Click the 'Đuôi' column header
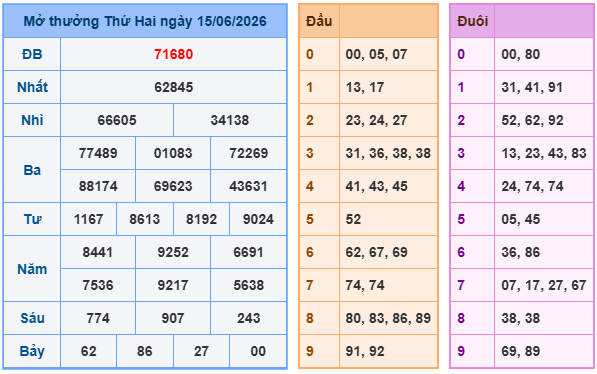 [x=472, y=21]
